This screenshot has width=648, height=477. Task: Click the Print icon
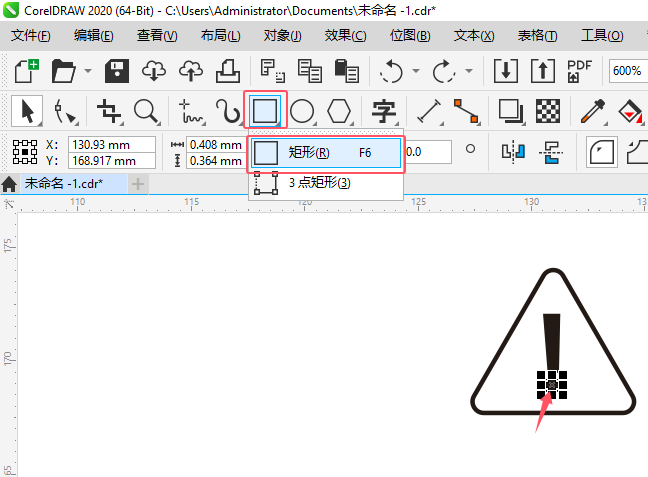point(228,71)
